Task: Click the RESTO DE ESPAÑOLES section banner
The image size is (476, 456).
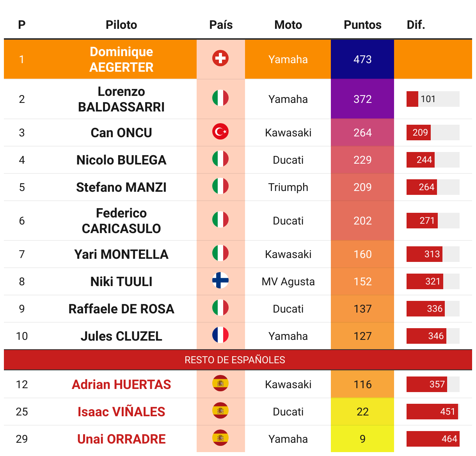Action: 238,360
